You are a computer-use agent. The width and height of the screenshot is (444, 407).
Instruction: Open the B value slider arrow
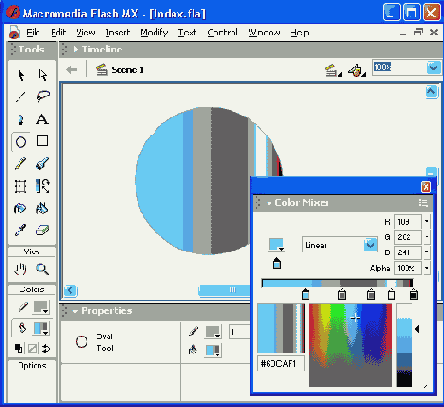click(x=426, y=252)
